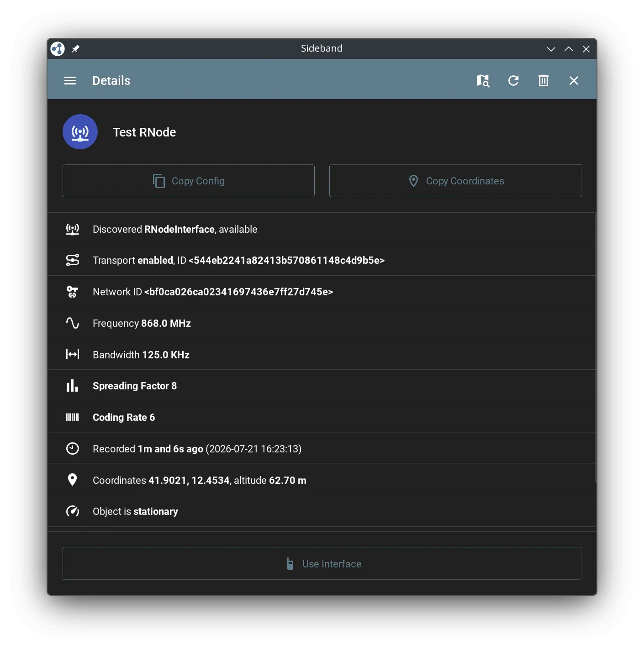Click the Copy Config button
This screenshot has width=644, height=651.
189,181
